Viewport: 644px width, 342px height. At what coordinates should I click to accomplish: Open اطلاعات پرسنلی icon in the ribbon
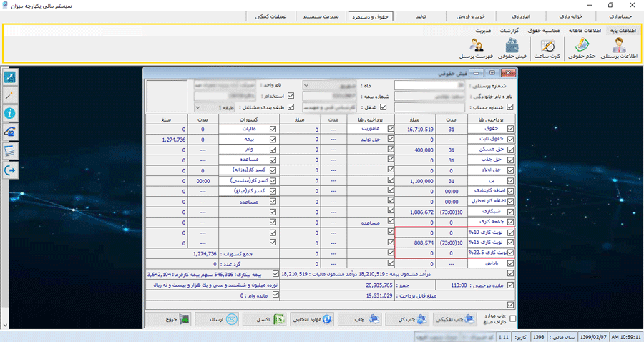tap(619, 49)
